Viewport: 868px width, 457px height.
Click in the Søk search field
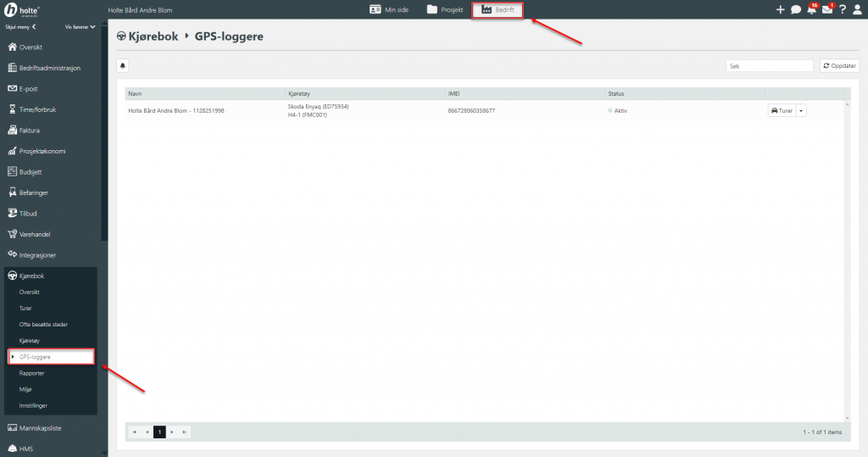coord(770,65)
